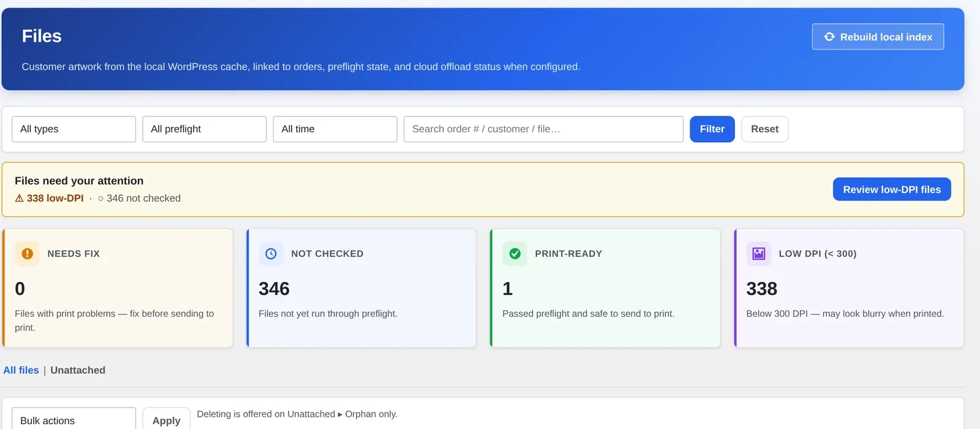This screenshot has height=429, width=980.
Task: Open the All preflight dropdown
Action: 205,129
